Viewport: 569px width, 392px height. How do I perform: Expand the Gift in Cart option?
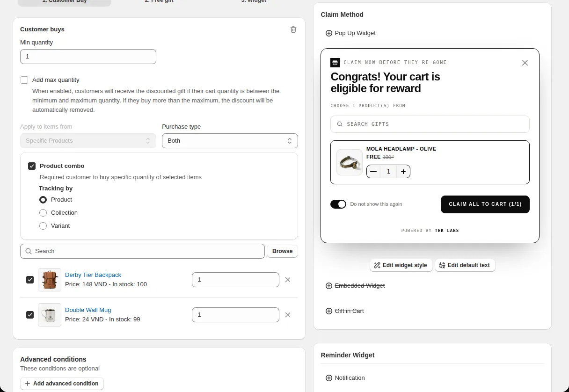click(x=345, y=311)
